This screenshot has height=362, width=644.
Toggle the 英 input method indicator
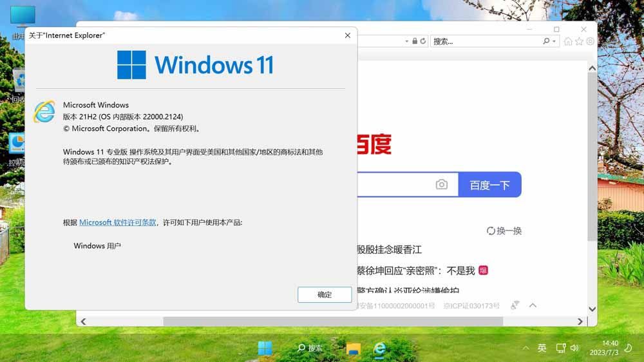(x=542, y=348)
